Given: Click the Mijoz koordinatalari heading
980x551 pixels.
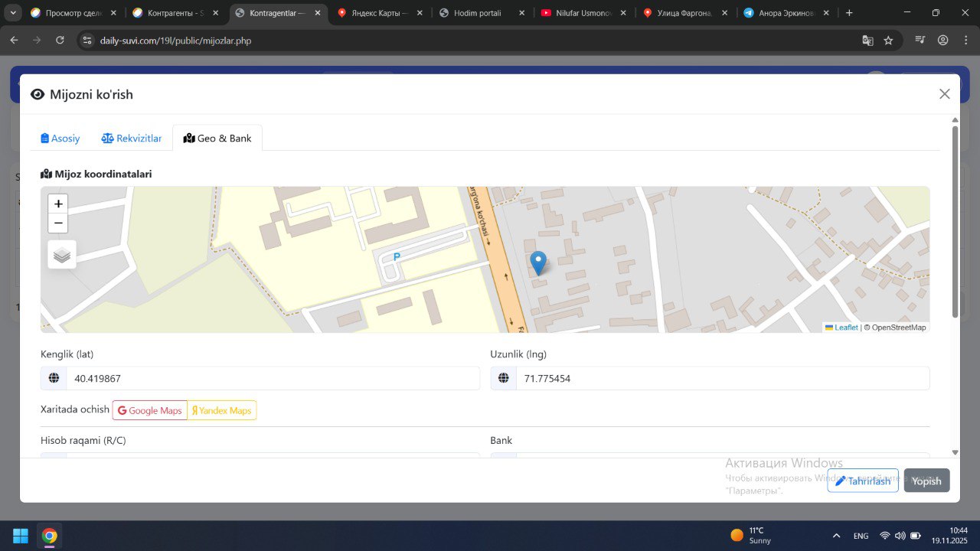Looking at the screenshot, I should tap(96, 174).
